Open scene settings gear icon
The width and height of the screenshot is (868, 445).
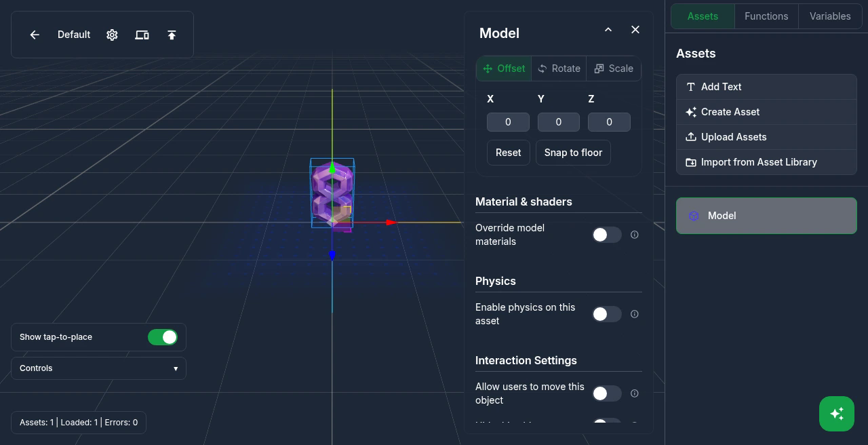[x=112, y=35]
